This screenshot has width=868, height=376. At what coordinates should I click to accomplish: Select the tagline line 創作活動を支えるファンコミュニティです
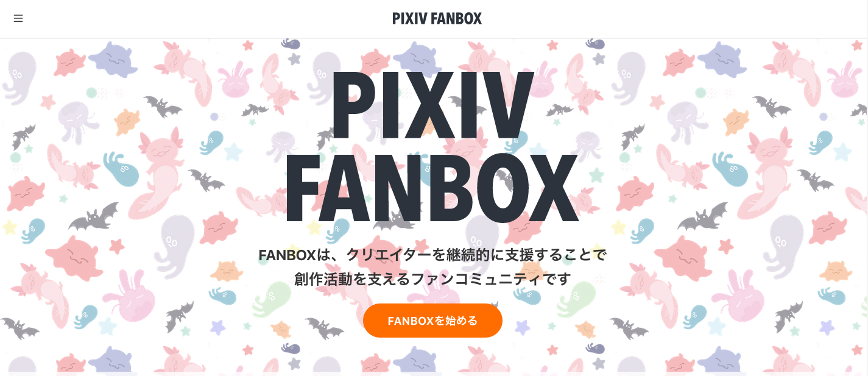(432, 279)
